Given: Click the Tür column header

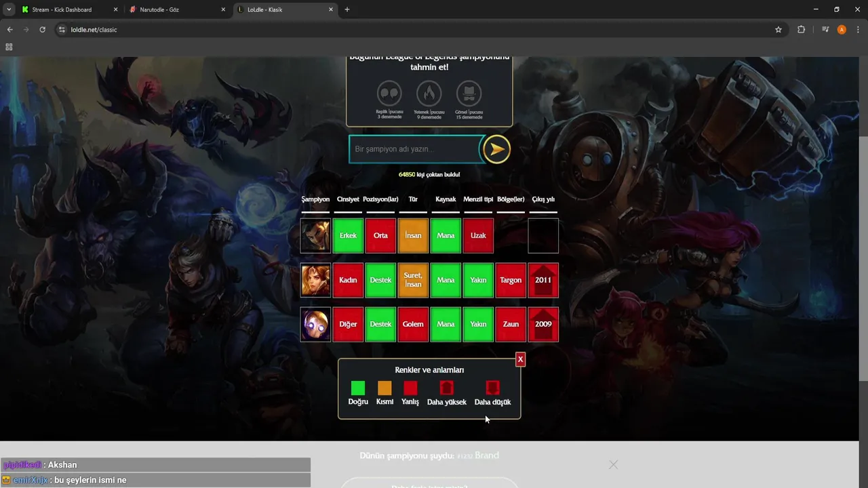Looking at the screenshot, I should coord(413,199).
